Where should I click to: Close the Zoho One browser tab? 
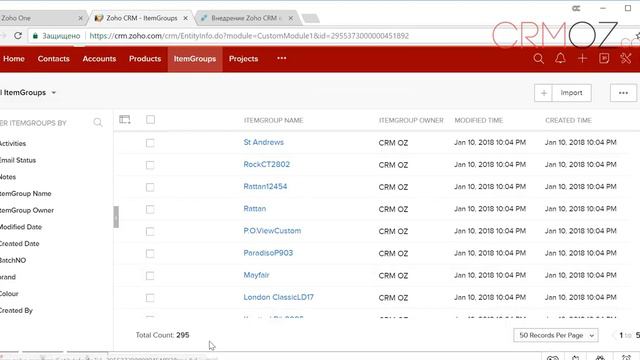80,18
